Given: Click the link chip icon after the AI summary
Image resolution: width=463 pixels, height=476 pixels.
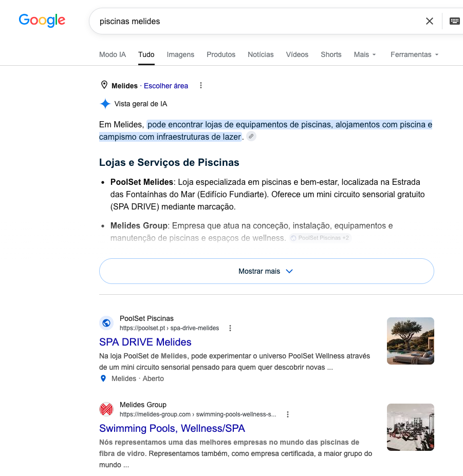Looking at the screenshot, I should tap(251, 136).
